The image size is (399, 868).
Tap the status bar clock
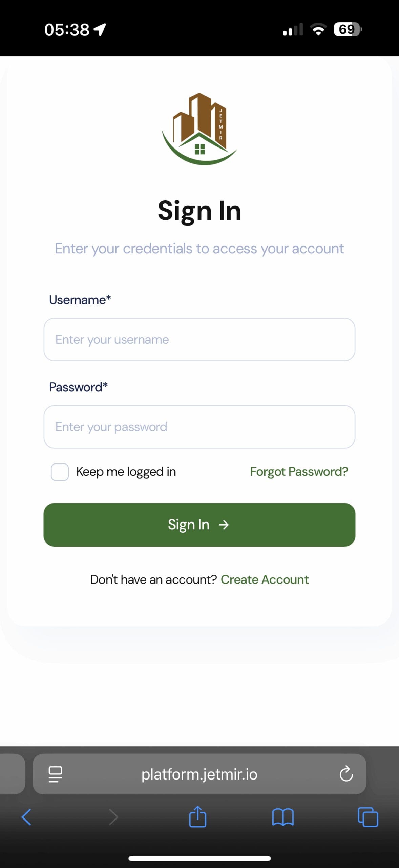pyautogui.click(x=67, y=29)
